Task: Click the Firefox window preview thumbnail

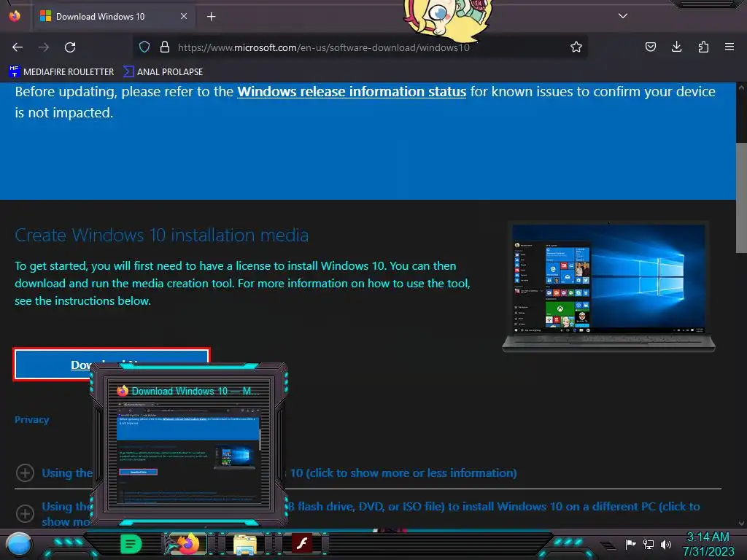Action: (189, 454)
